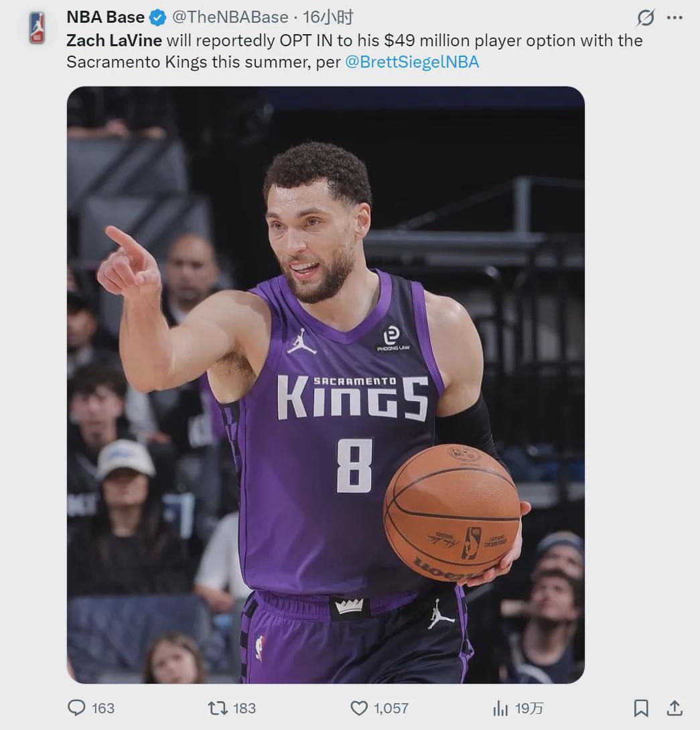Open the NBA Base profile avatar
700x730 pixels.
point(37,28)
